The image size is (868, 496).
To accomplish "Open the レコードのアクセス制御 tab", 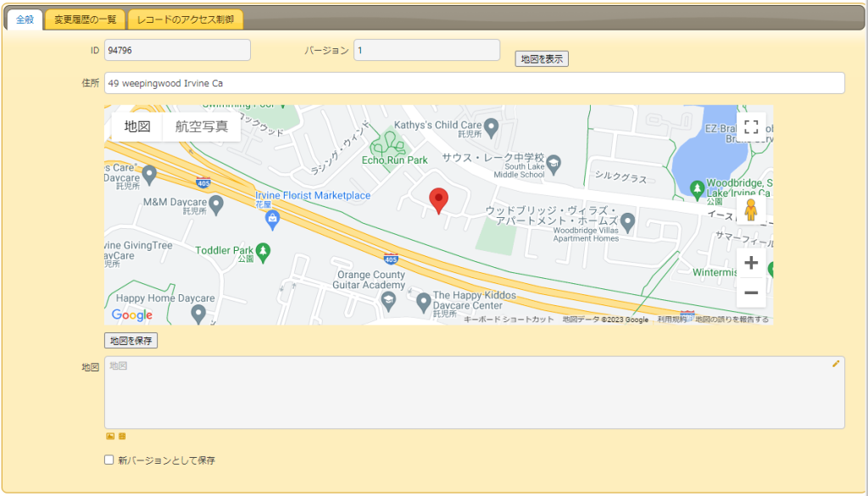I will pyautogui.click(x=186, y=20).
